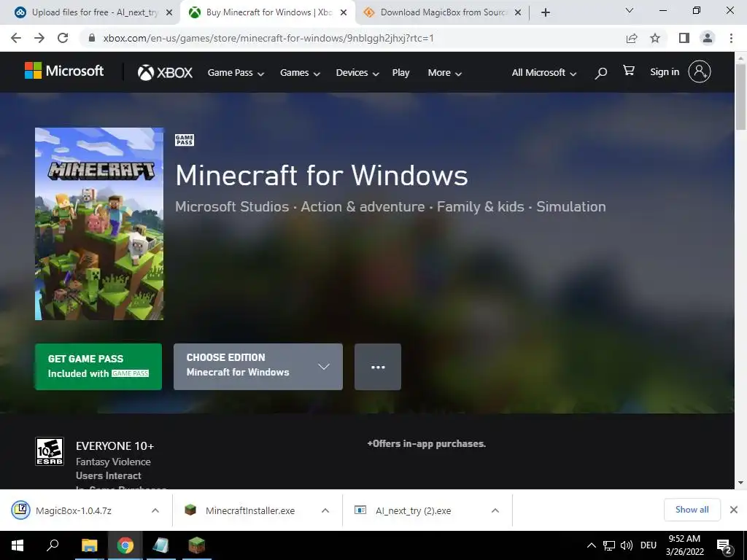The width and height of the screenshot is (747, 560).
Task: Close the downloads bar
Action: click(x=734, y=510)
